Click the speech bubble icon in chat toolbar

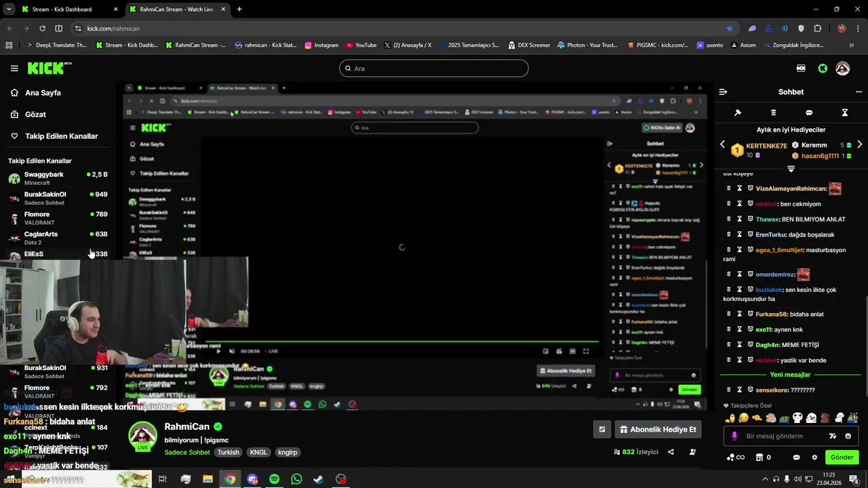[809, 113]
